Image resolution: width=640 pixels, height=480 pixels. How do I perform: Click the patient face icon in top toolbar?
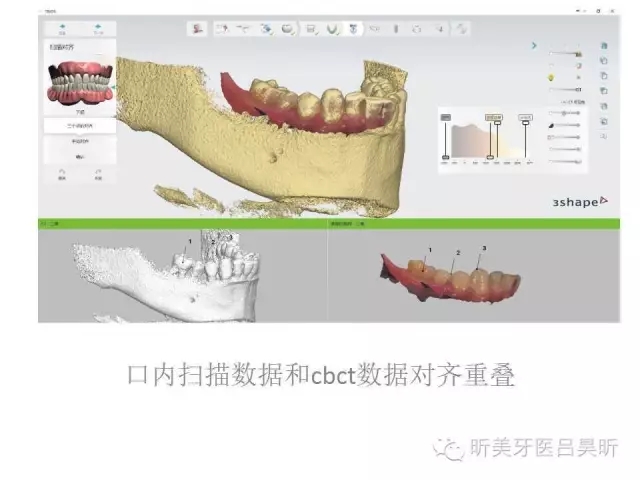pos(198,28)
